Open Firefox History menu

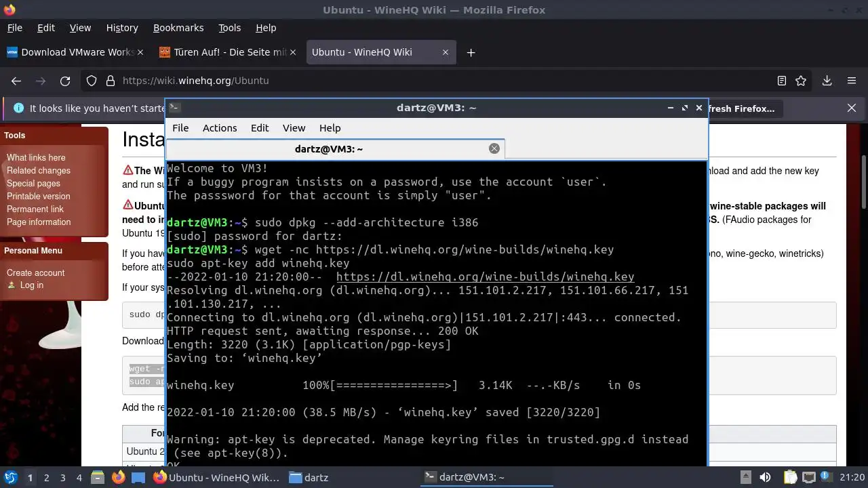click(x=122, y=28)
